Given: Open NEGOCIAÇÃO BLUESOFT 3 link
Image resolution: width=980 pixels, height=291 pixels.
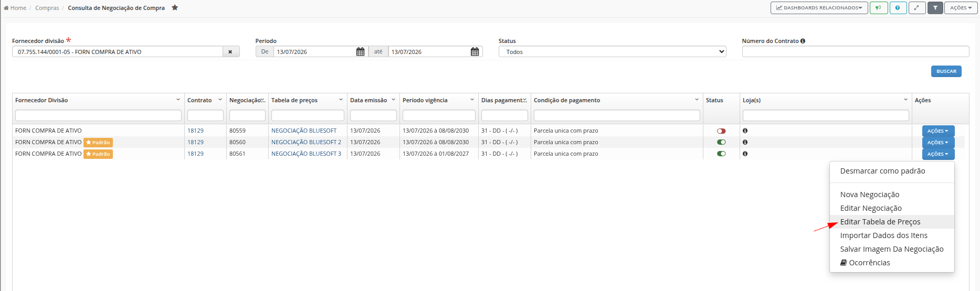Looking at the screenshot, I should pyautogui.click(x=306, y=154).
